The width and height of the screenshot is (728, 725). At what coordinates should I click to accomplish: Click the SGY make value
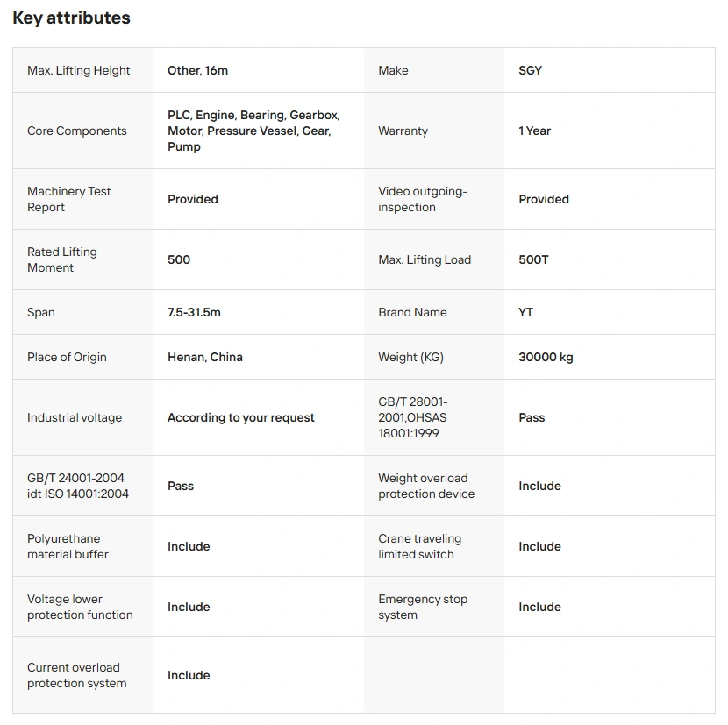[530, 70]
